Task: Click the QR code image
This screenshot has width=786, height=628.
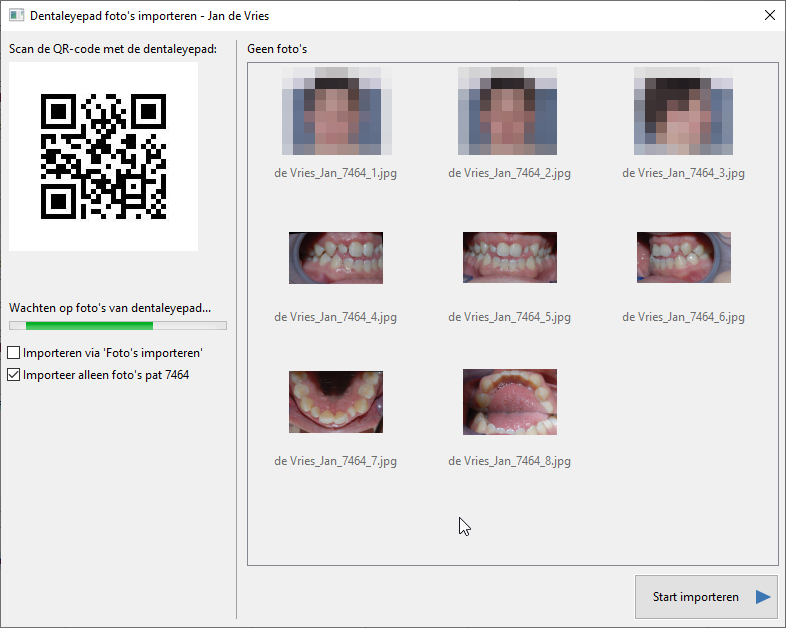Action: (x=103, y=156)
